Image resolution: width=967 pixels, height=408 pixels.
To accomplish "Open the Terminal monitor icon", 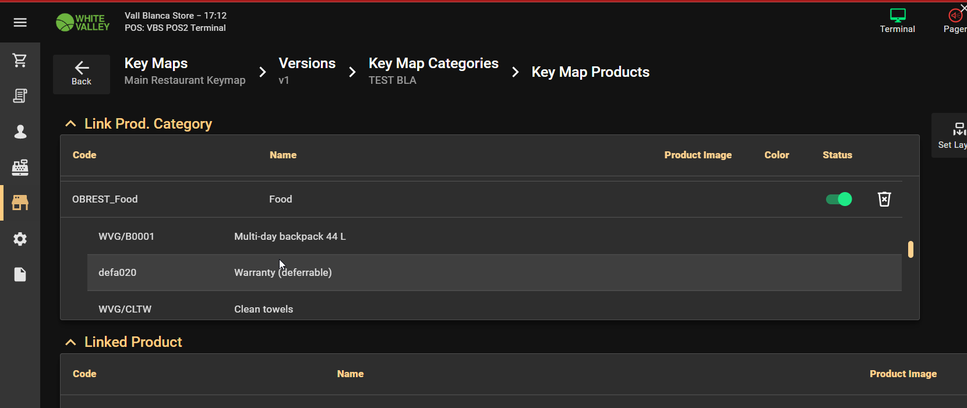I will coord(897,20).
